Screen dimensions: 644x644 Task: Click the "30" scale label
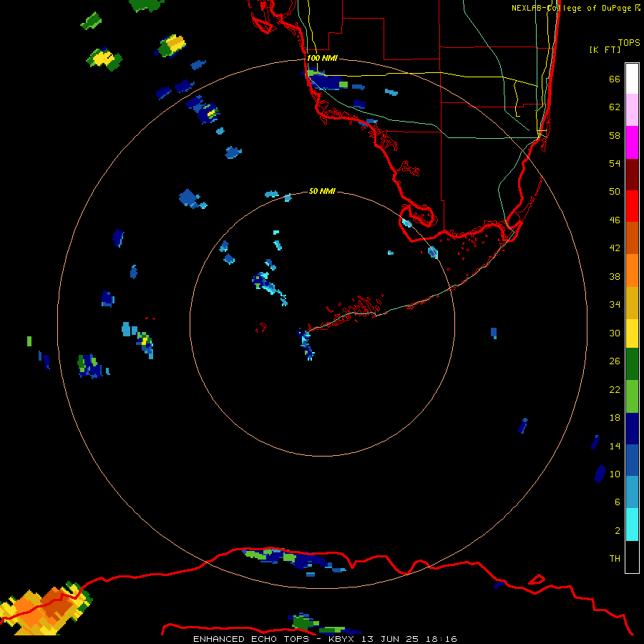615,333
